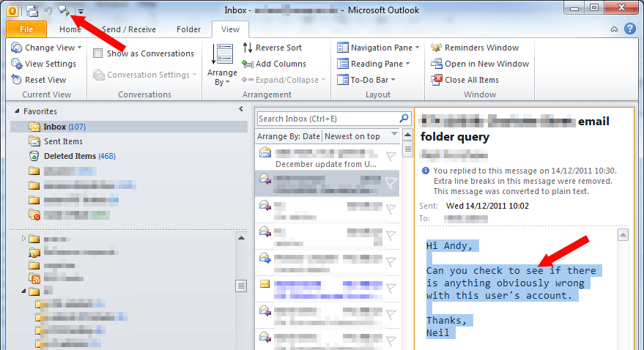Collapse the Favorites group
Viewport: 644px width, 350px height.
18,111
